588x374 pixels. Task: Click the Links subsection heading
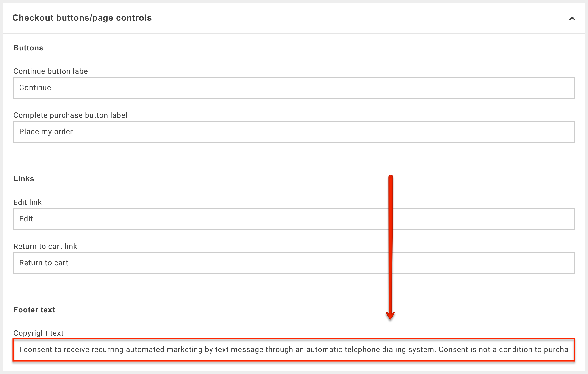coord(24,179)
